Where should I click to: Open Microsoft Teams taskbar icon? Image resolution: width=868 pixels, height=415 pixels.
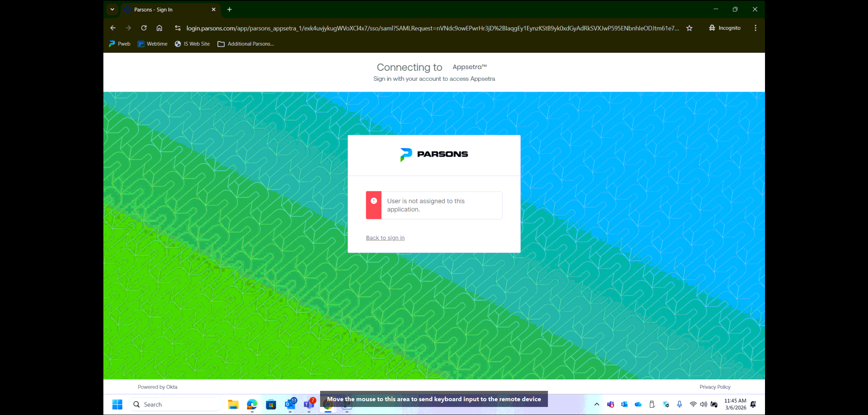pyautogui.click(x=309, y=404)
